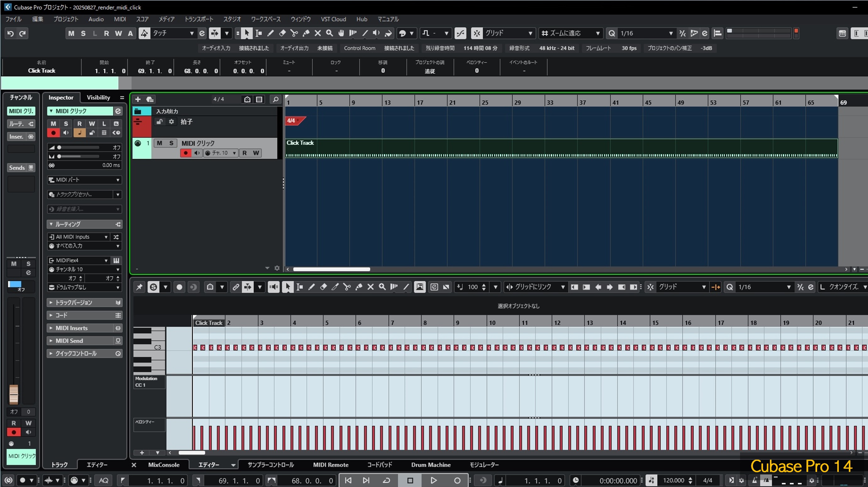Switch to the MixConsole lower zone tab
This screenshot has width=868, height=487.
164,465
